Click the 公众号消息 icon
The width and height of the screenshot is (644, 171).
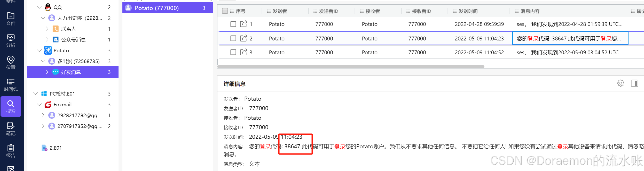(56, 39)
